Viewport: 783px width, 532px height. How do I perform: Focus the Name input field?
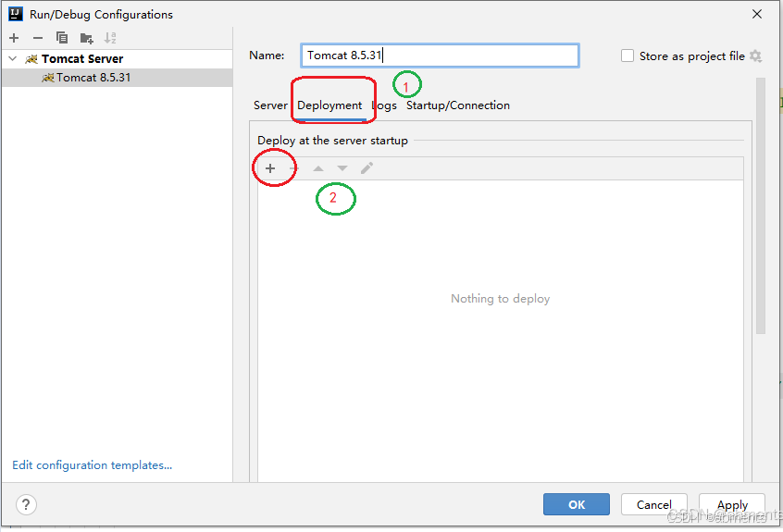click(x=440, y=56)
